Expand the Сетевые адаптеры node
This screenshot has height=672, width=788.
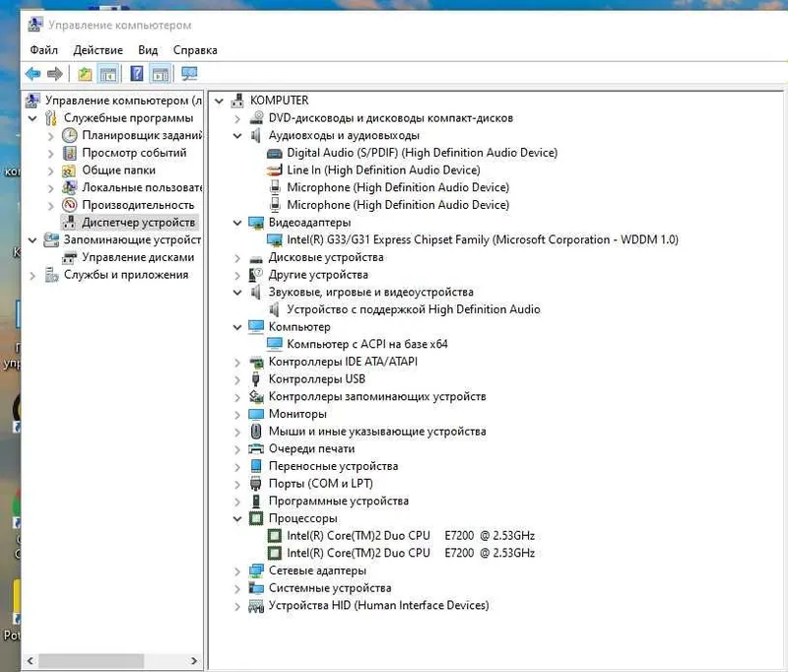point(237,571)
